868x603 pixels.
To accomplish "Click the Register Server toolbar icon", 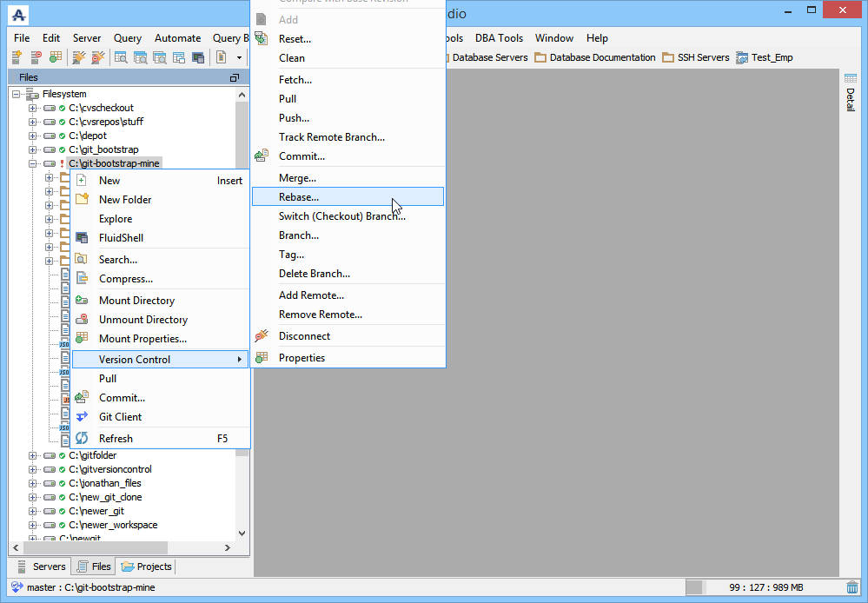I will point(17,57).
